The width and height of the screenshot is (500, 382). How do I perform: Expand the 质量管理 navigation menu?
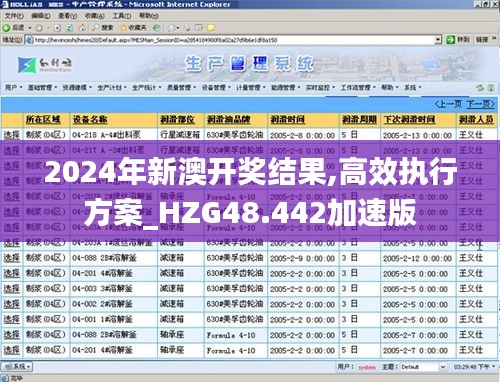point(181,88)
